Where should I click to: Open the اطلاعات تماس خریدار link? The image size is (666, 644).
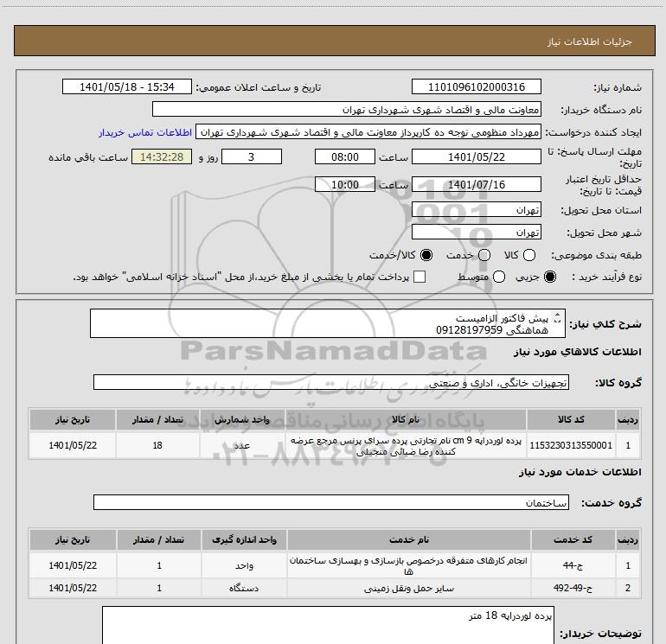click(x=145, y=132)
